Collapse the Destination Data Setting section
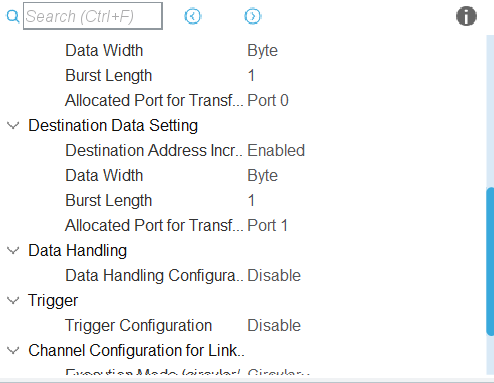 tap(13, 126)
